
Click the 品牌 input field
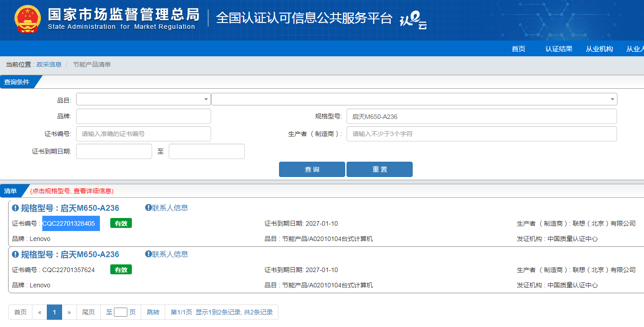pos(143,116)
